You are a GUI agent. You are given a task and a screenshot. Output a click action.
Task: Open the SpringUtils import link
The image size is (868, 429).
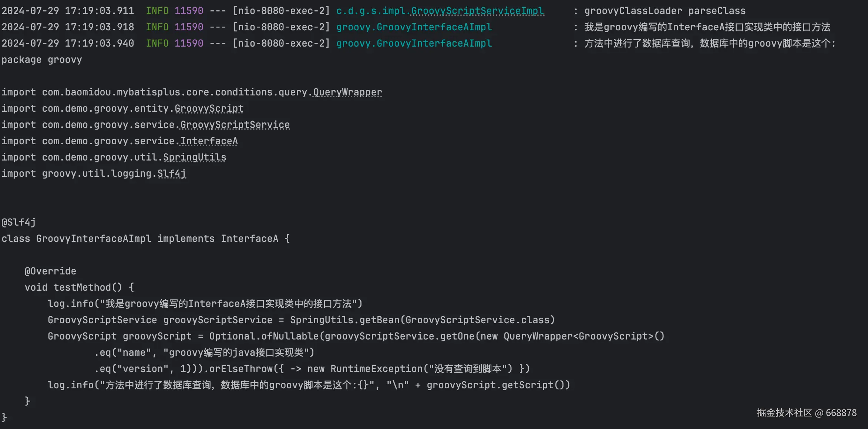pos(195,158)
